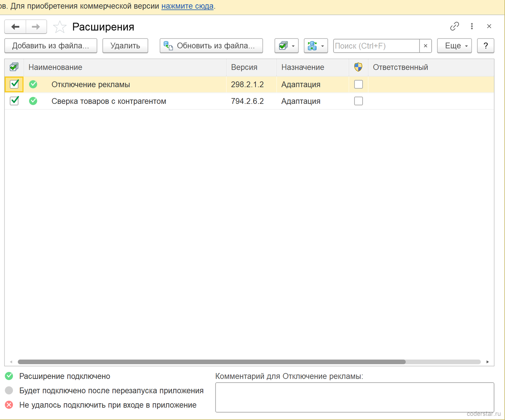The image size is (505, 420).
Task: Go back with the left arrow button
Action: tap(15, 27)
